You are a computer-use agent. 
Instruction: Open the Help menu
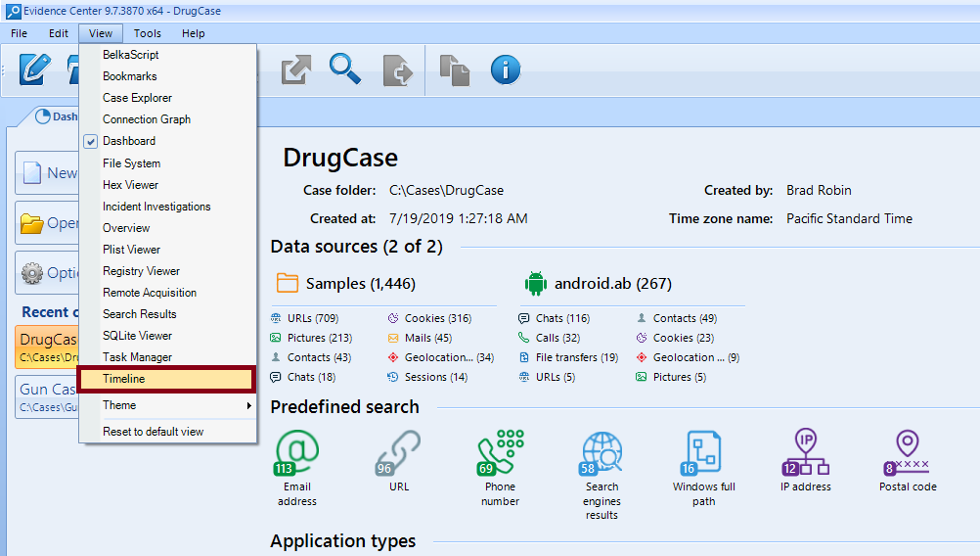point(193,33)
